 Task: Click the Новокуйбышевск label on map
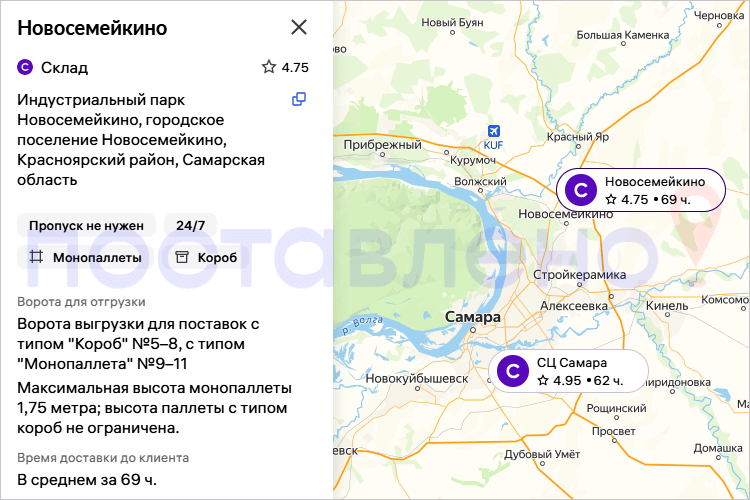point(417,378)
